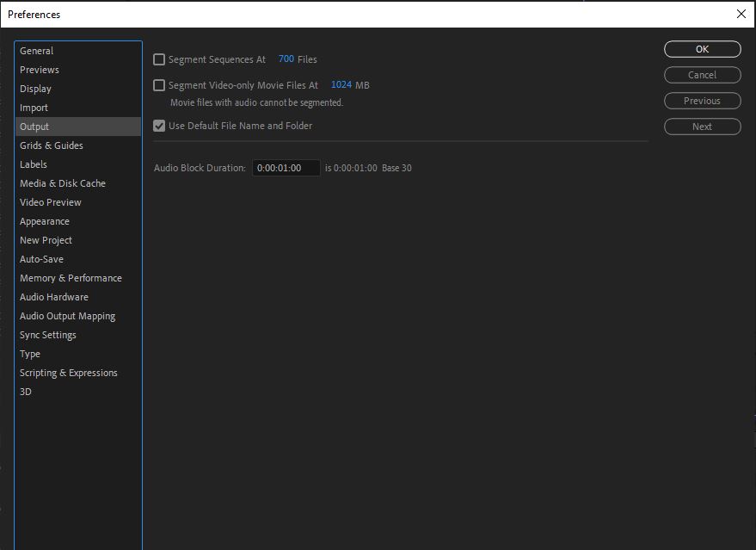Open Audio Hardware preferences

click(x=52, y=297)
